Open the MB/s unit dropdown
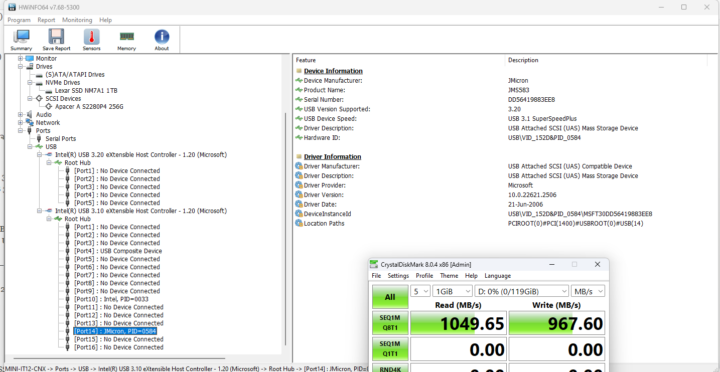720x372 pixels. (x=588, y=291)
